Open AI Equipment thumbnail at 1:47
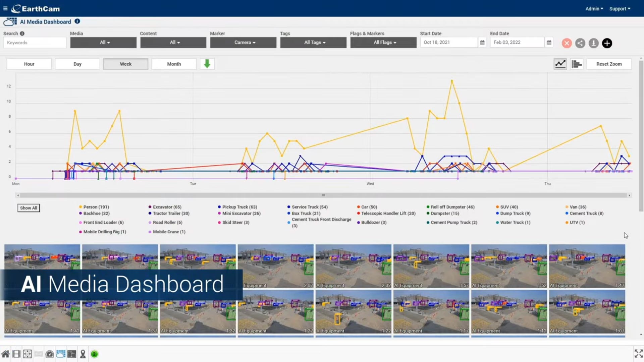Screen dimensions: 644x362 (587, 266)
